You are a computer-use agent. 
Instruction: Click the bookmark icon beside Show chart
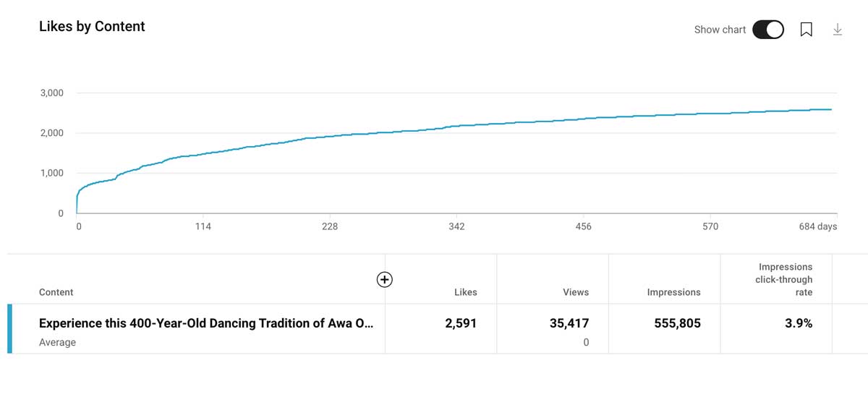tap(806, 30)
